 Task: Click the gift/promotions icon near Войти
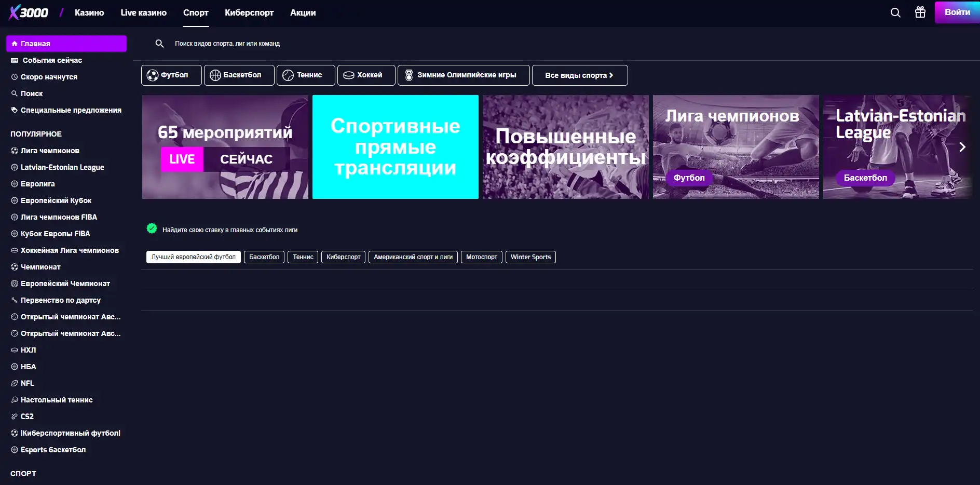pyautogui.click(x=920, y=12)
